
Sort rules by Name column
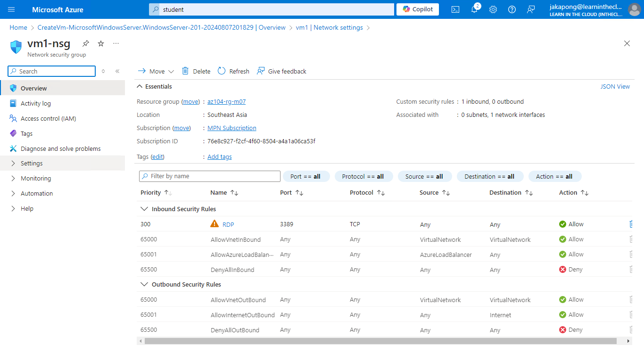coord(224,193)
